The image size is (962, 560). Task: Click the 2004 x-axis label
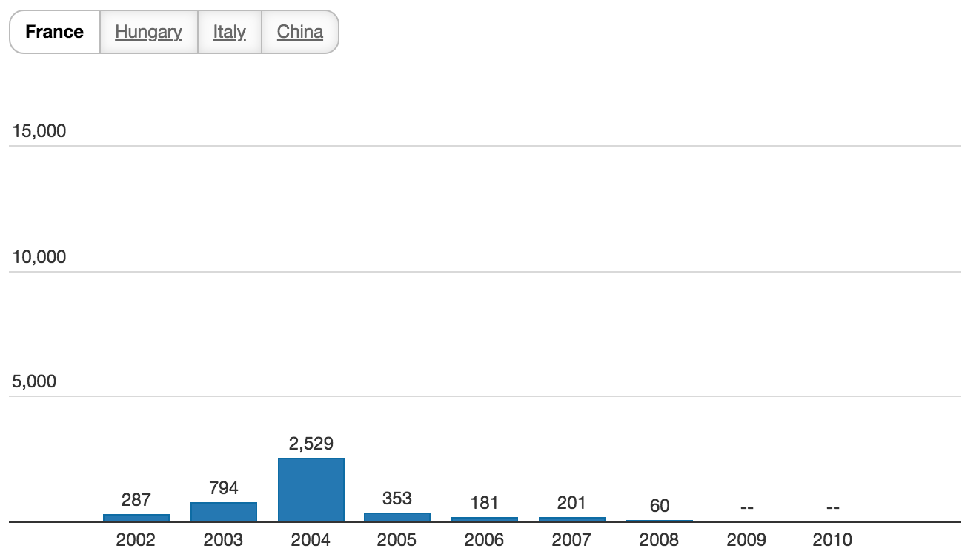311,540
